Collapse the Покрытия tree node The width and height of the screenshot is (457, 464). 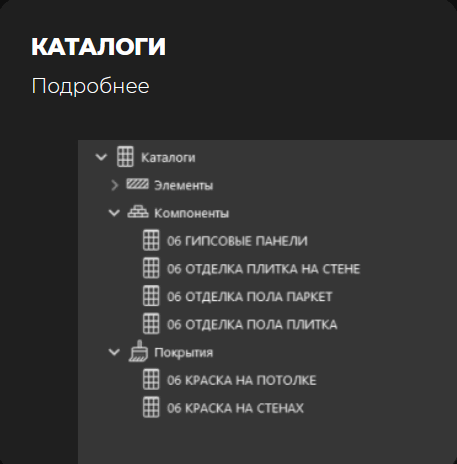tap(114, 352)
